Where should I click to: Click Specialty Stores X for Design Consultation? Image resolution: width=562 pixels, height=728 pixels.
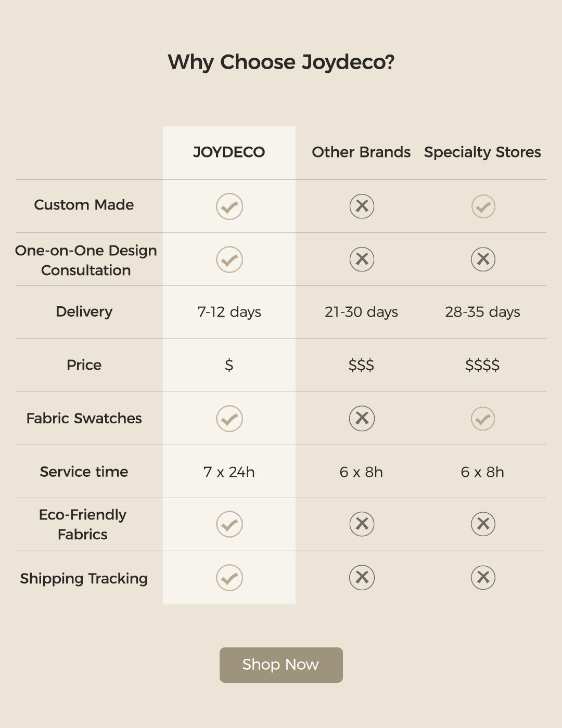pyautogui.click(x=483, y=259)
